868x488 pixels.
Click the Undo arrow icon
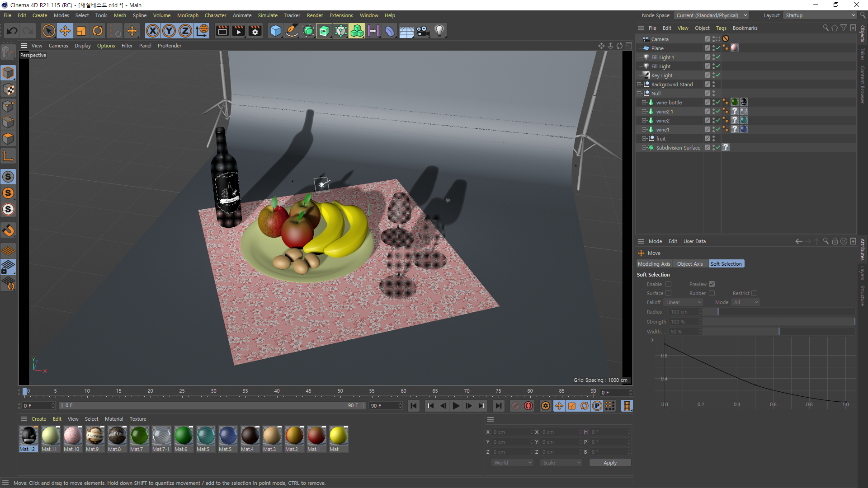[x=12, y=31]
